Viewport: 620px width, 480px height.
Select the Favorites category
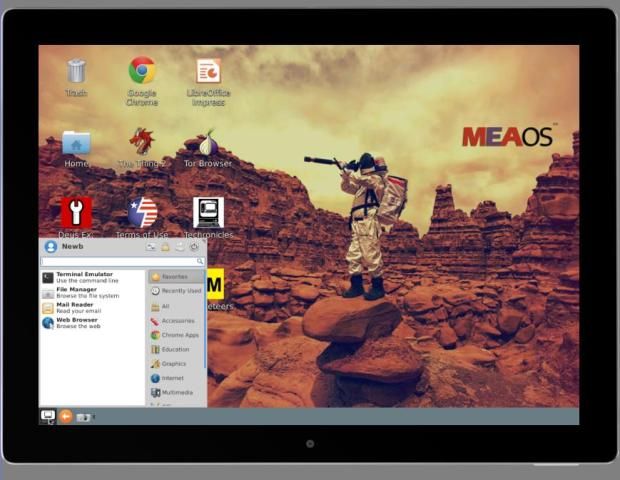click(175, 276)
